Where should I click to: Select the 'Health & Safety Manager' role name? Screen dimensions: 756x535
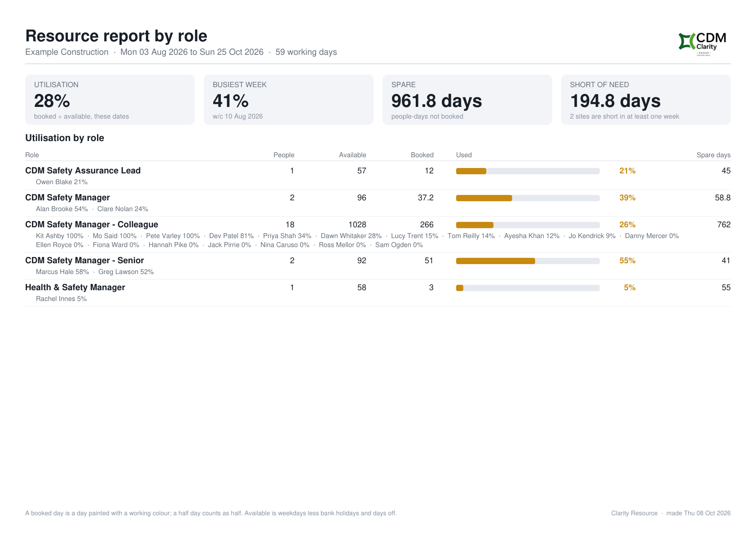click(75, 287)
